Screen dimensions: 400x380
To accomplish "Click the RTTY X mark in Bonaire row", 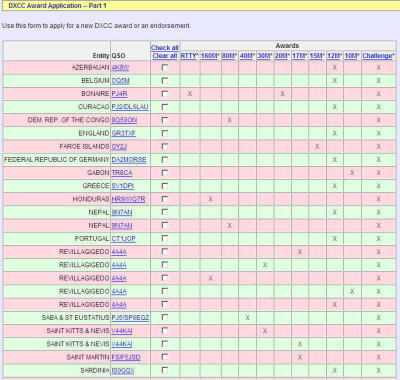I will [190, 94].
